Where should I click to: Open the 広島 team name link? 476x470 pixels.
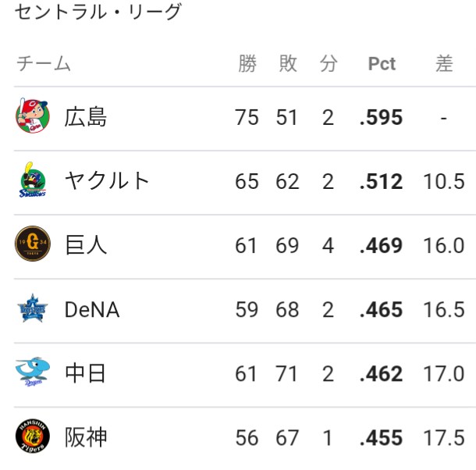[86, 117]
